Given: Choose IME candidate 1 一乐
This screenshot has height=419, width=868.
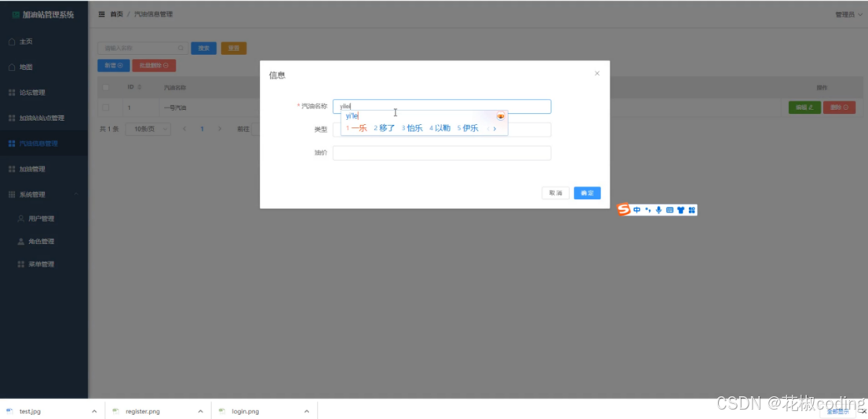Looking at the screenshot, I should [356, 128].
